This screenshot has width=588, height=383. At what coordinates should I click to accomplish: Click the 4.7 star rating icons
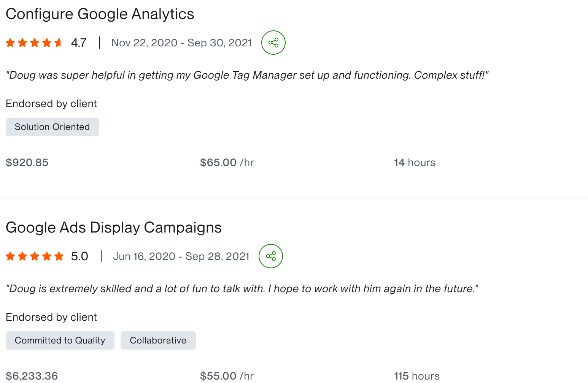[x=35, y=43]
